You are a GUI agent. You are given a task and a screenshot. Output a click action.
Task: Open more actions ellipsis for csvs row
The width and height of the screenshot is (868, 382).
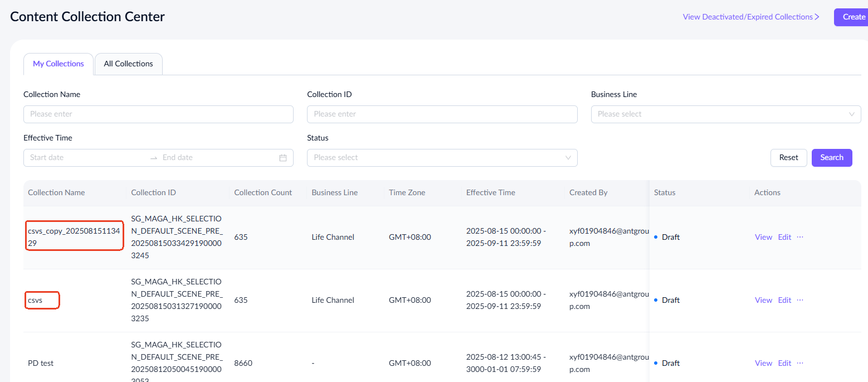coord(800,300)
